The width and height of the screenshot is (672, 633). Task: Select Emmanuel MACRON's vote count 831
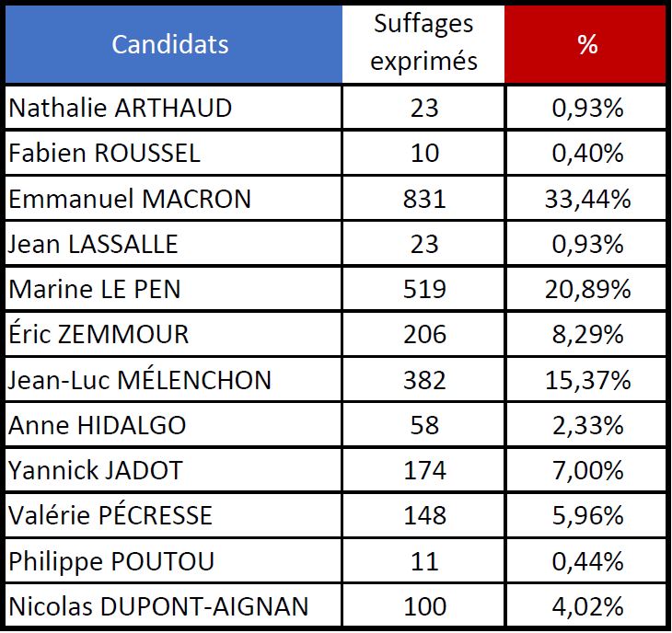(424, 199)
